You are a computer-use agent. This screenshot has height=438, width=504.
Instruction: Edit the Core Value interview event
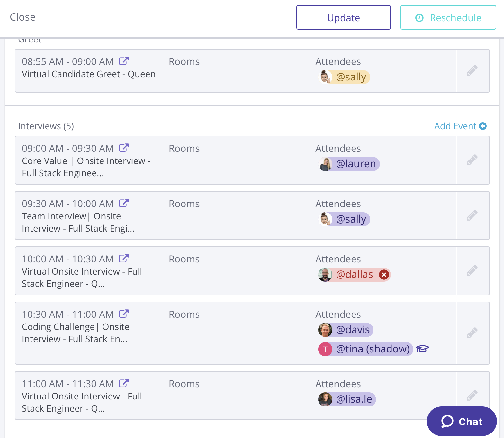pos(472,160)
